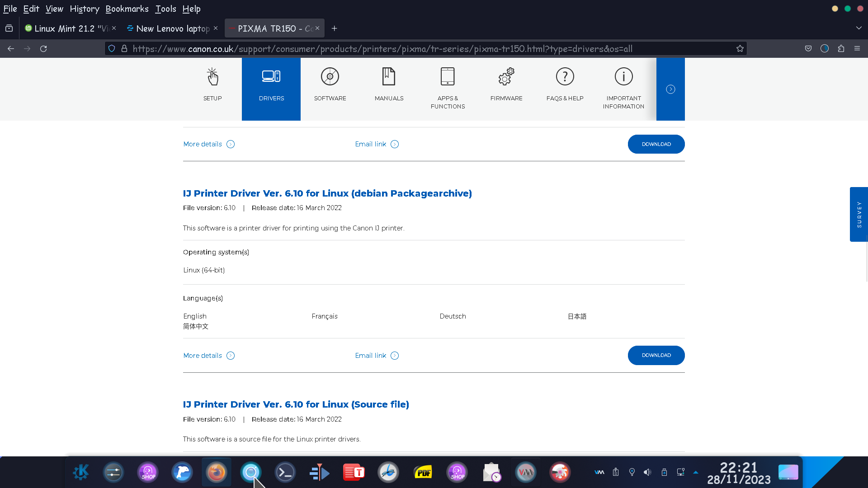868x488 pixels.
Task: Open FAQs & Help question icon
Action: click(x=565, y=77)
